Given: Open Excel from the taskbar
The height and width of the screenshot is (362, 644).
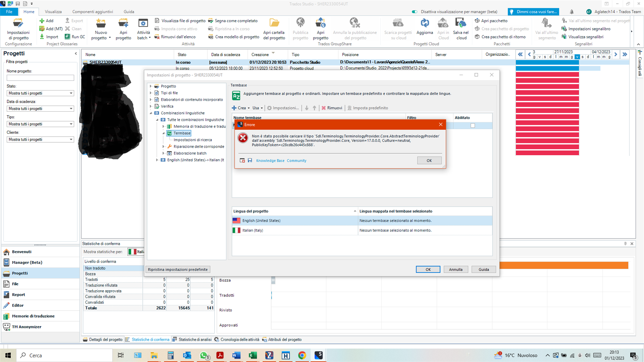Looking at the screenshot, I should click(253, 355).
